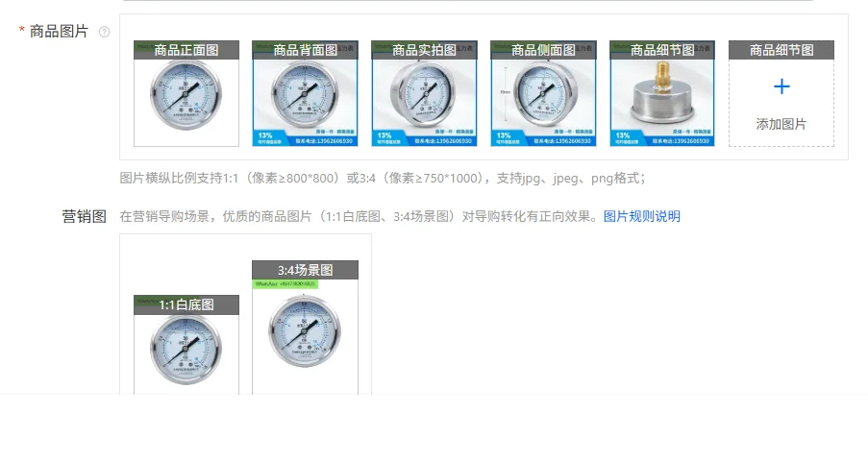Select the brass fitting 商品细节图 thumbnail
Viewport: 868px width, 462px height.
coord(662,93)
